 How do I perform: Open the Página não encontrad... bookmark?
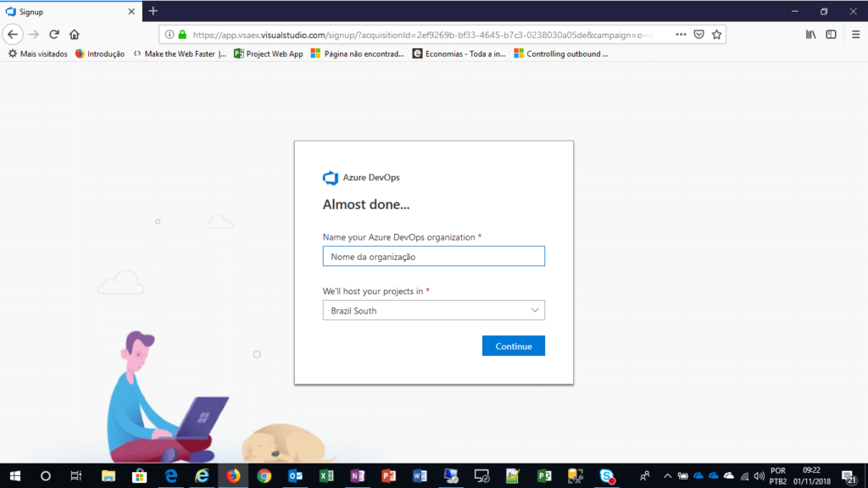[x=358, y=53]
